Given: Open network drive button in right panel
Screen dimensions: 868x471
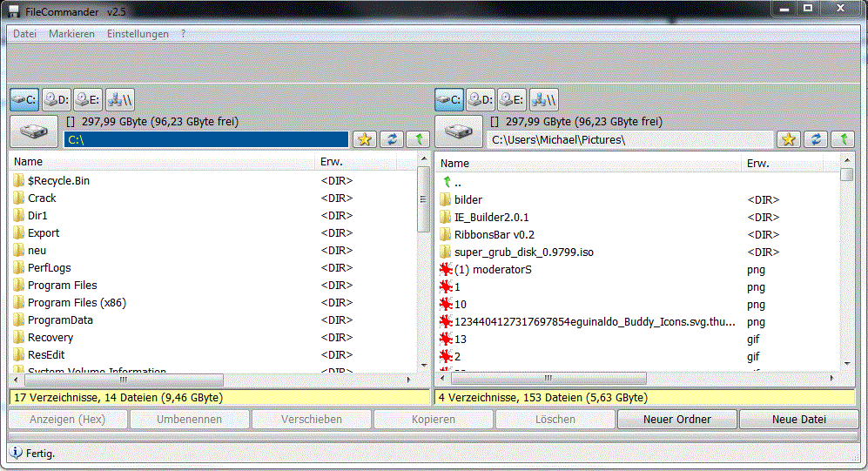Looking at the screenshot, I should pos(544,99).
